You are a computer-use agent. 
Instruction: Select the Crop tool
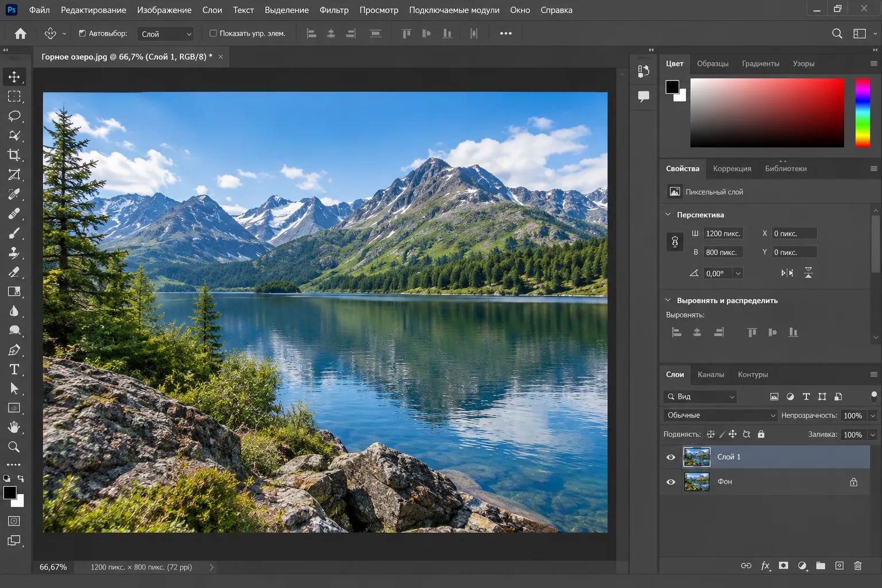coord(14,155)
